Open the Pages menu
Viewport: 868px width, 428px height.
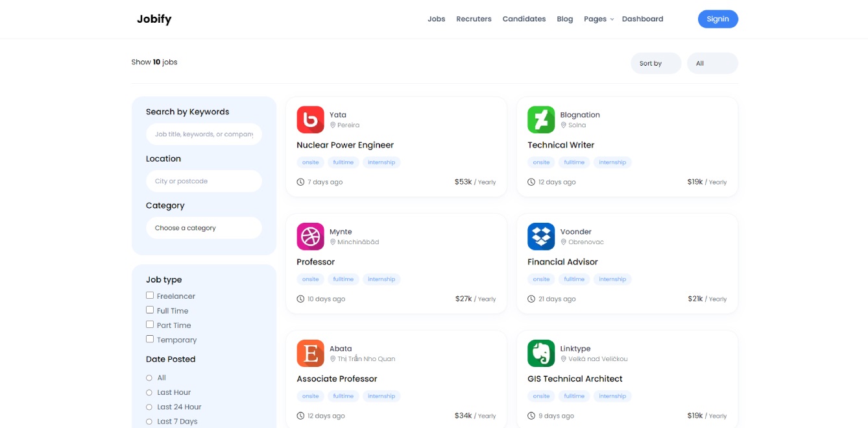(x=595, y=19)
